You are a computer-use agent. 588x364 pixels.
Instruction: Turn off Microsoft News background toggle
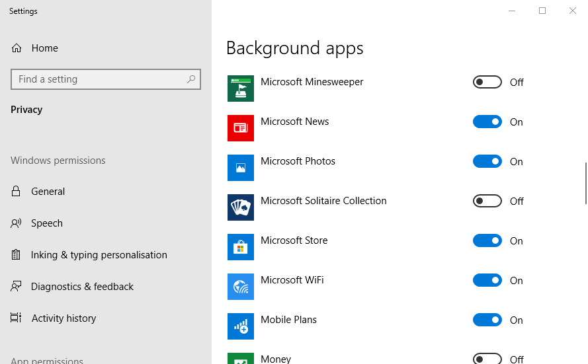(487, 122)
